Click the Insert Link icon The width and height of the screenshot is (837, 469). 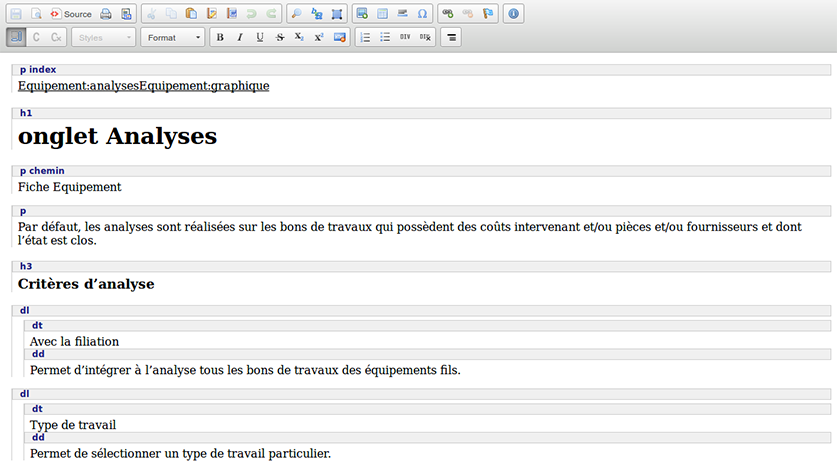click(448, 14)
